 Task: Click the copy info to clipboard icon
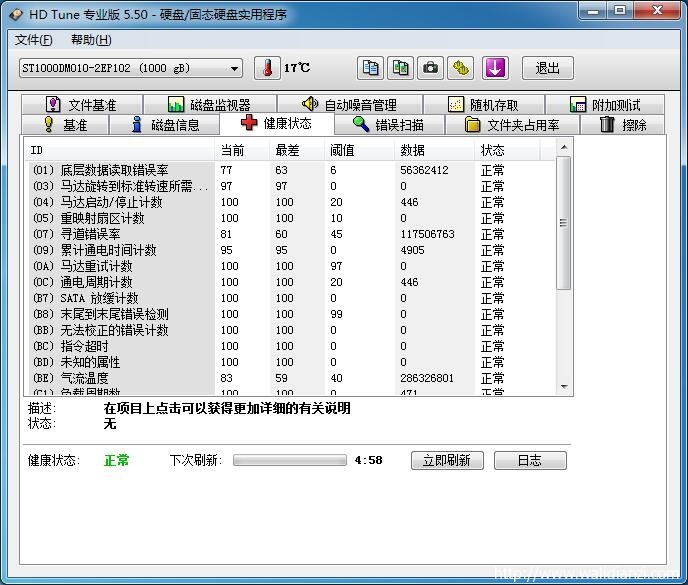pyautogui.click(x=370, y=68)
